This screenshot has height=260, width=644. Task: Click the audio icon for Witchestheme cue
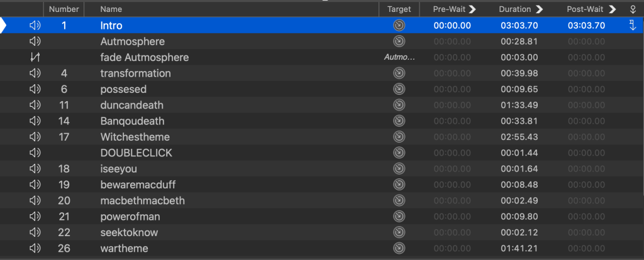(35, 137)
